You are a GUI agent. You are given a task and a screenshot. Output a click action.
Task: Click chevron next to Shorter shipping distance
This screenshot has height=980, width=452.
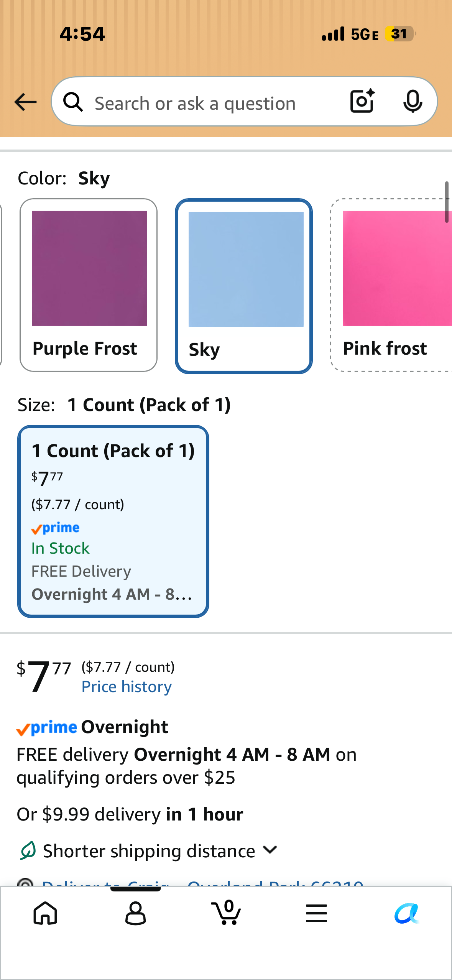pos(270,850)
